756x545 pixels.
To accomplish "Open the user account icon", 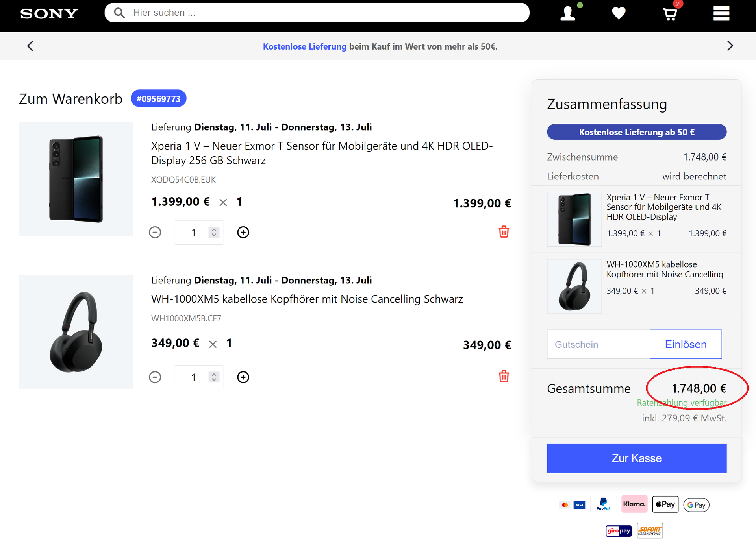I will [x=567, y=13].
